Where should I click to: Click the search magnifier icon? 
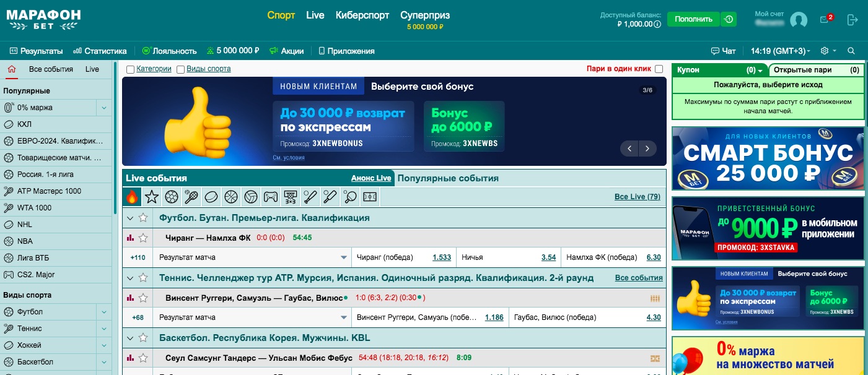coord(851,51)
